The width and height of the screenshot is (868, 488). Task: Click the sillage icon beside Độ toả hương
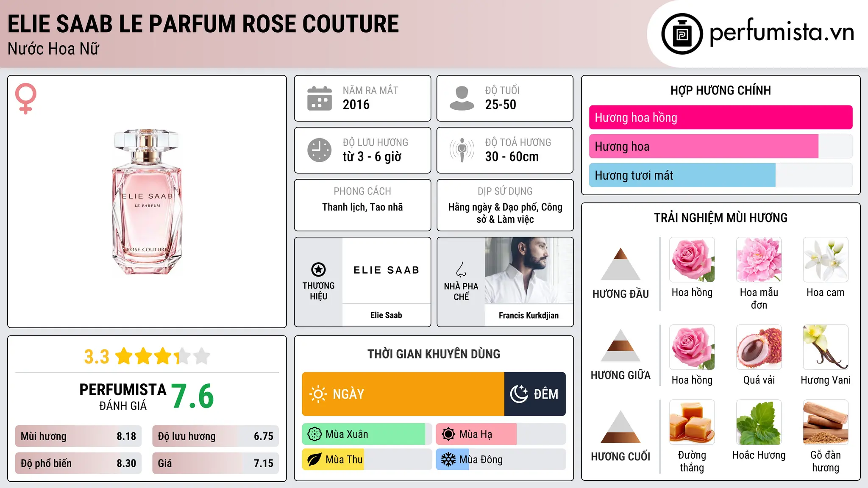(x=462, y=150)
